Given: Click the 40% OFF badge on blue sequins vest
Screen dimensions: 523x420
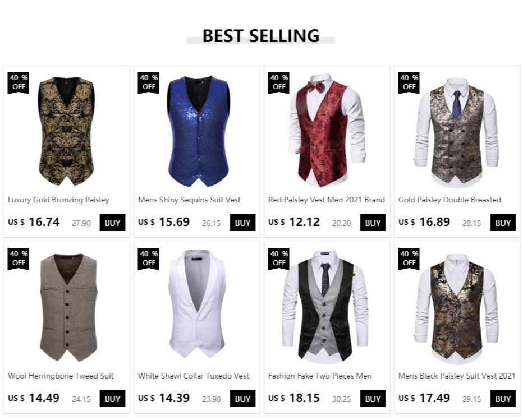Looking at the screenshot, I should pos(149,82).
